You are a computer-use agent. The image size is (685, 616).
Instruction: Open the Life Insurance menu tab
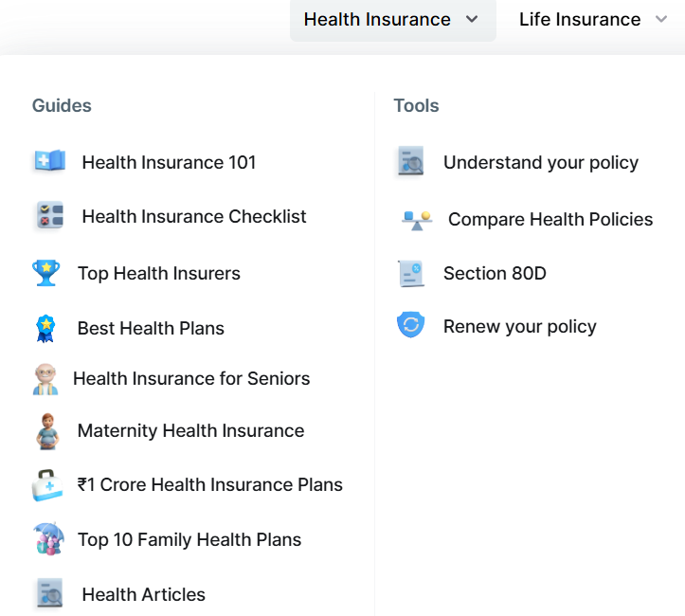coord(592,20)
